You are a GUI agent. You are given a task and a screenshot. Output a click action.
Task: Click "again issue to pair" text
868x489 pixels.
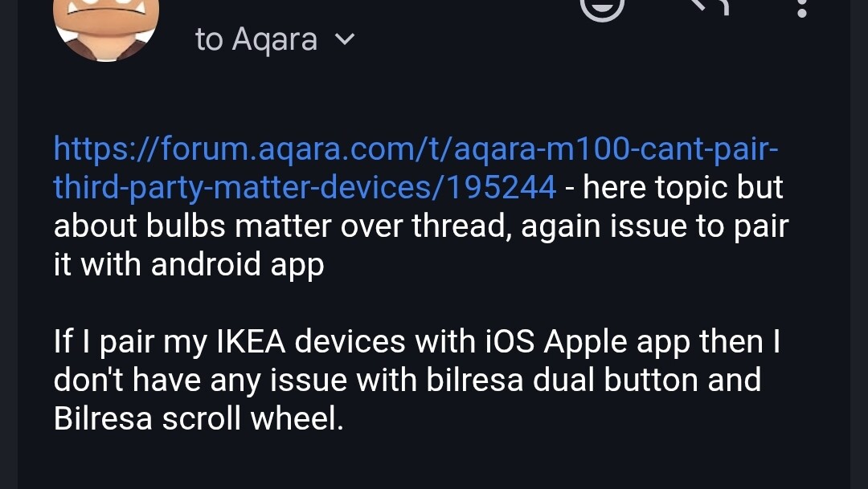(x=654, y=226)
